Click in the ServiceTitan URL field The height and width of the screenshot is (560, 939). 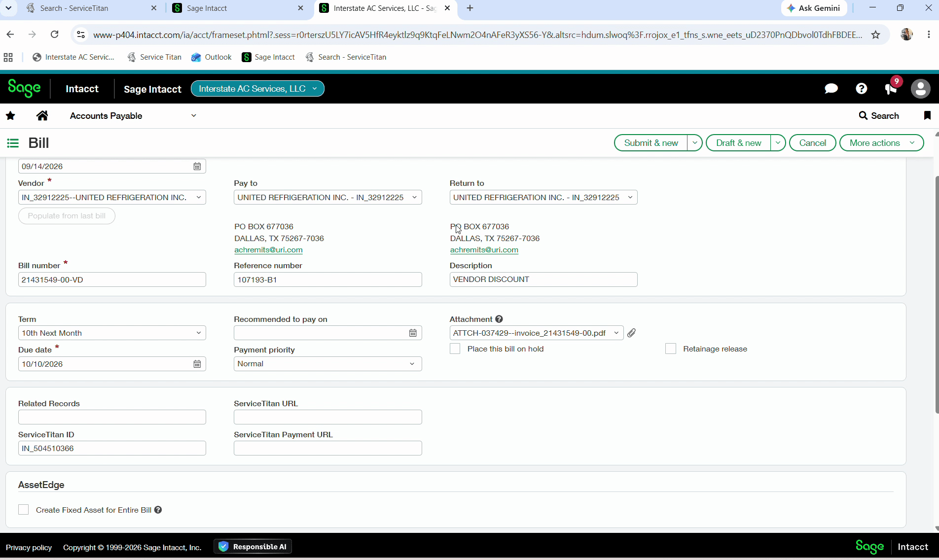point(328,417)
